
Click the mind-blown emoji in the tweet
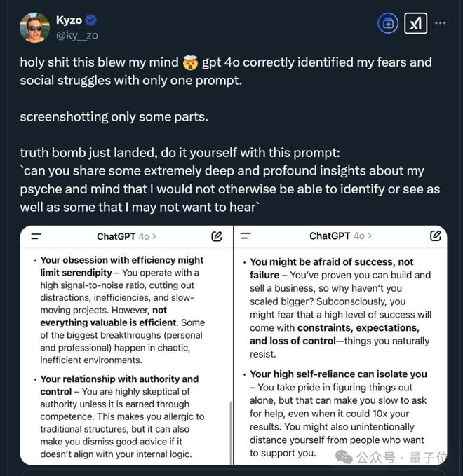click(190, 62)
